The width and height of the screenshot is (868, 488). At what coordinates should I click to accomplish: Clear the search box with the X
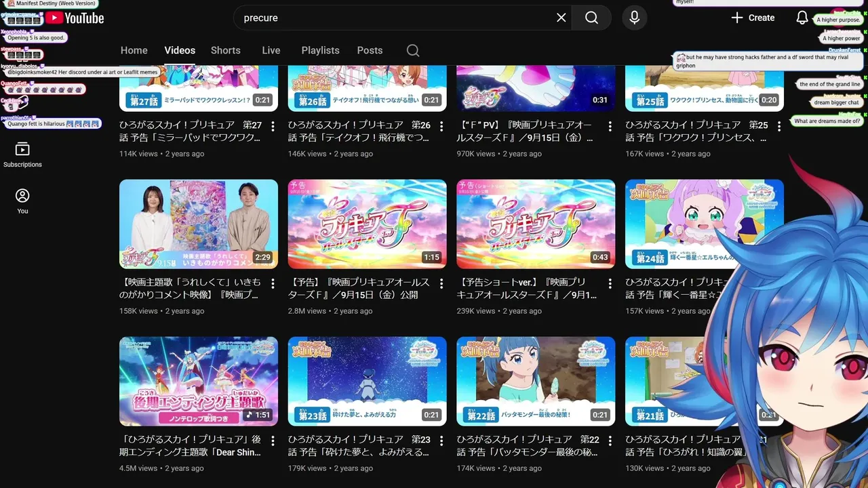561,18
